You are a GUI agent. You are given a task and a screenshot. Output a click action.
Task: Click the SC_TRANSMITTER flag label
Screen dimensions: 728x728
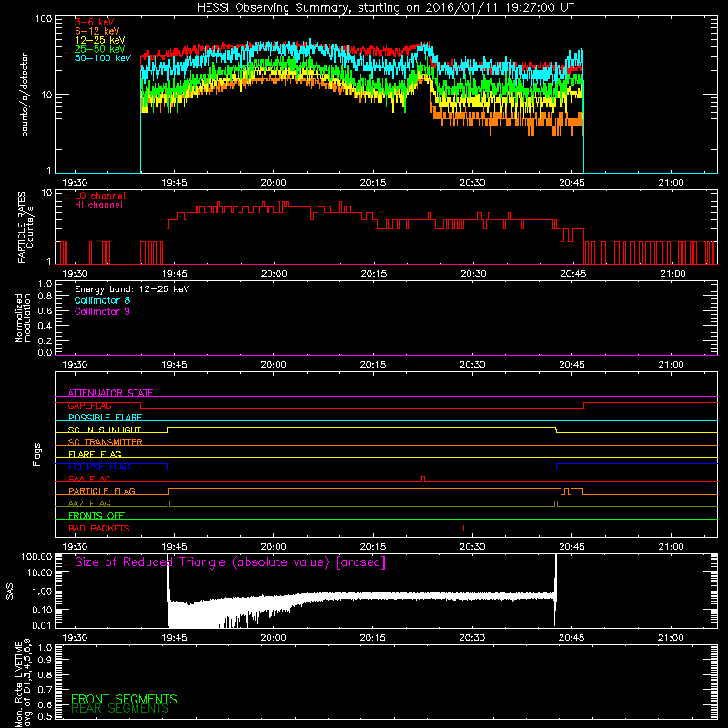tap(106, 442)
